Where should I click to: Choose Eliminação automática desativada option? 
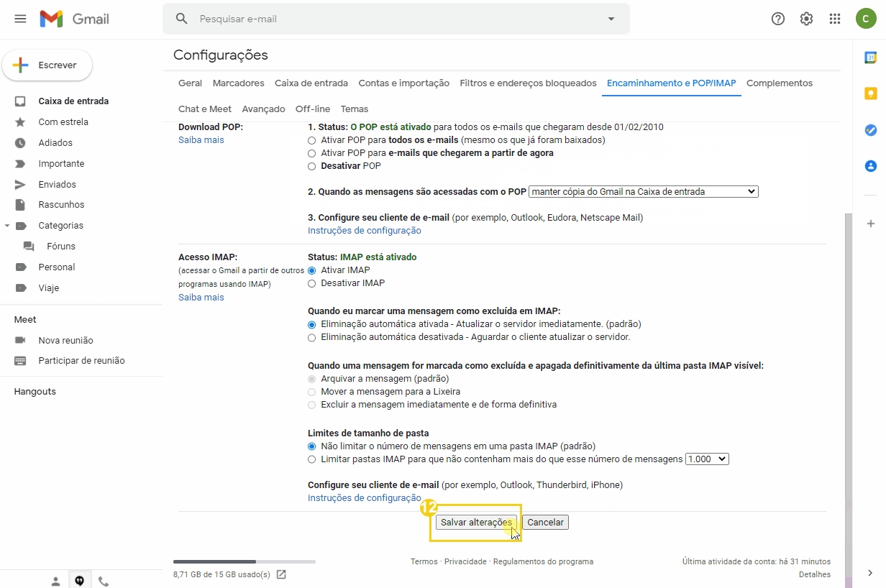pyautogui.click(x=311, y=337)
